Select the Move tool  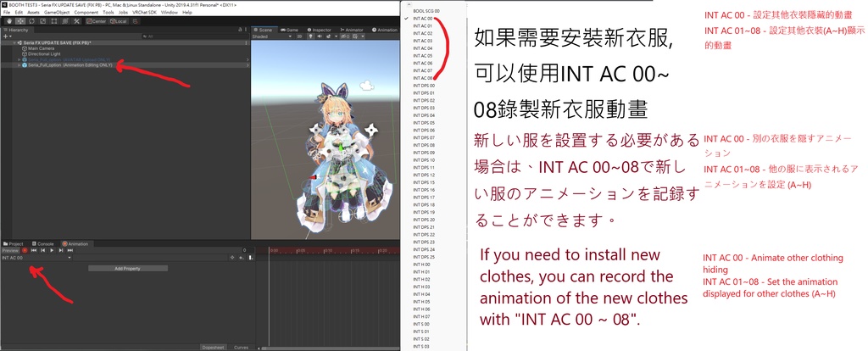pyautogui.click(x=20, y=21)
